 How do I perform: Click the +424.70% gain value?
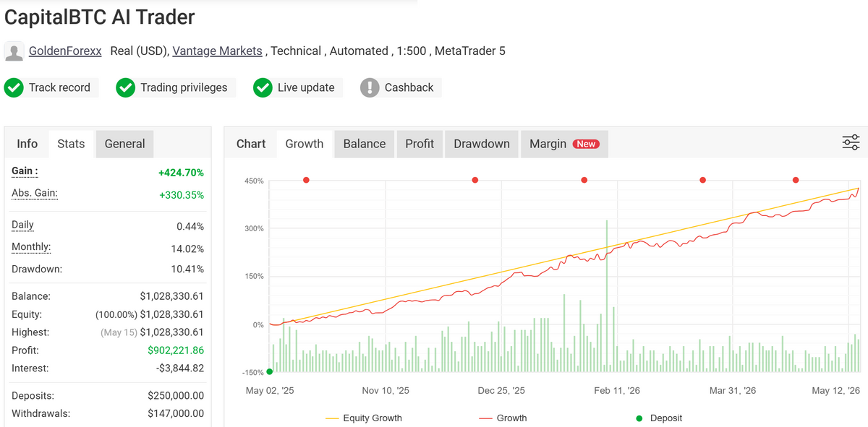(181, 173)
